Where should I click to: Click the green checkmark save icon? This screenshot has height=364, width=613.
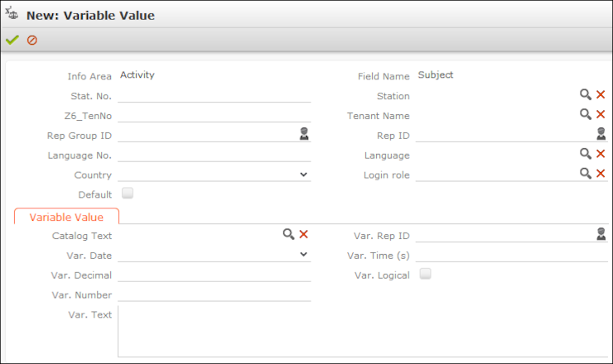tap(12, 40)
